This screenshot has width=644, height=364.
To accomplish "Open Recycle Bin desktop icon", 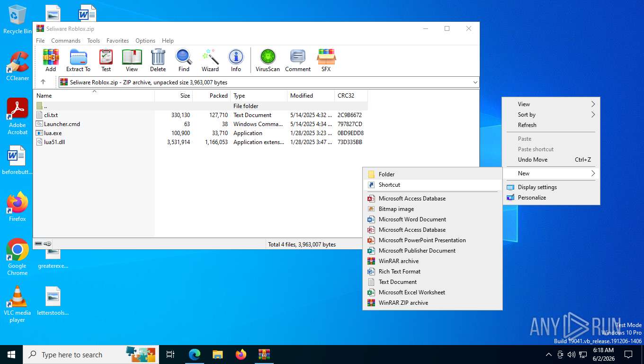I will point(18,20).
